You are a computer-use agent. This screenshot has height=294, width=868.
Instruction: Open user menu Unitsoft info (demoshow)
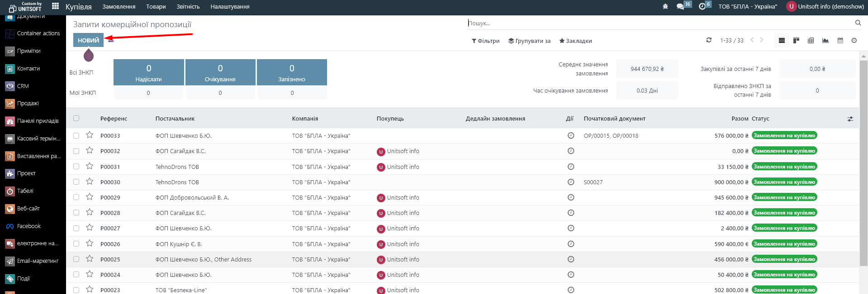[x=825, y=6]
